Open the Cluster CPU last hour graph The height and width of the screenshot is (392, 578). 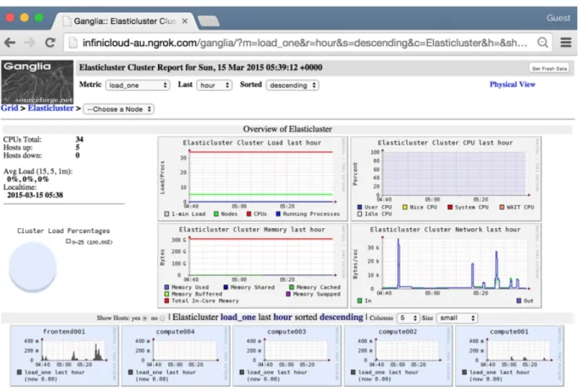(446, 178)
